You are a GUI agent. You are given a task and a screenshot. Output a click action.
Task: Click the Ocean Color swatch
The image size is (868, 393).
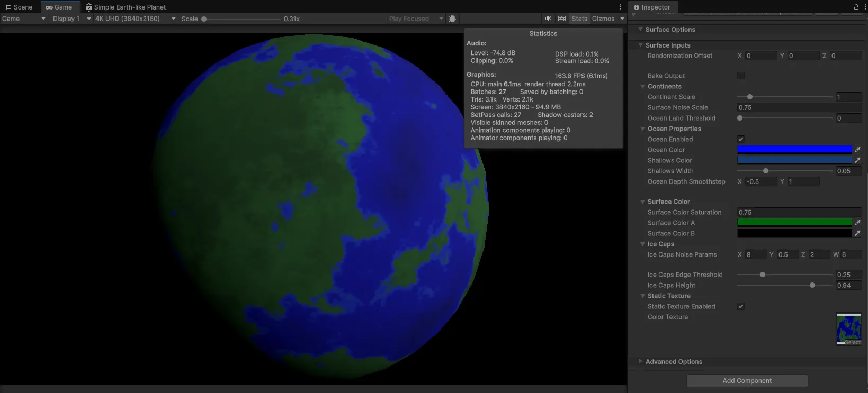[x=794, y=150]
